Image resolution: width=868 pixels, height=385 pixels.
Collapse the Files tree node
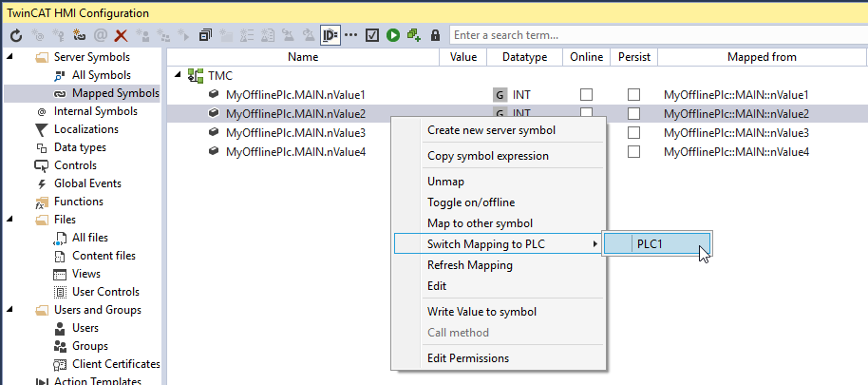tap(10, 220)
